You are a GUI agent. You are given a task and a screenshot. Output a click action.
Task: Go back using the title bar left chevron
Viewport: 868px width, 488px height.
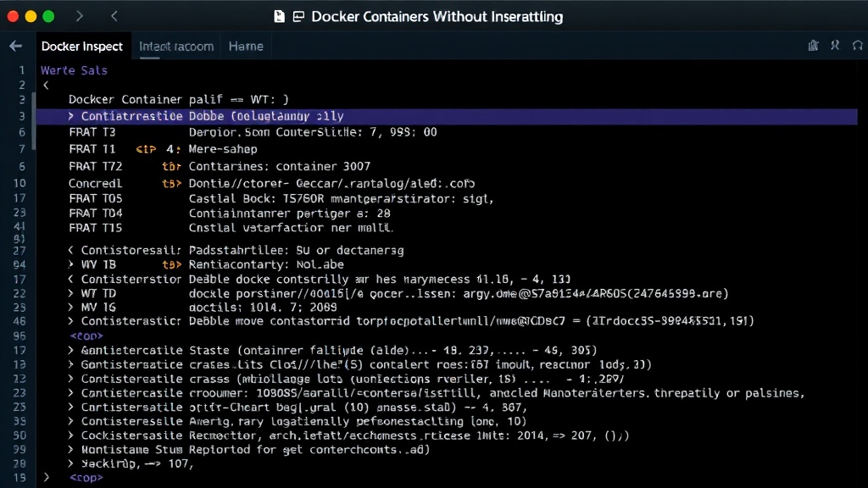[114, 17]
